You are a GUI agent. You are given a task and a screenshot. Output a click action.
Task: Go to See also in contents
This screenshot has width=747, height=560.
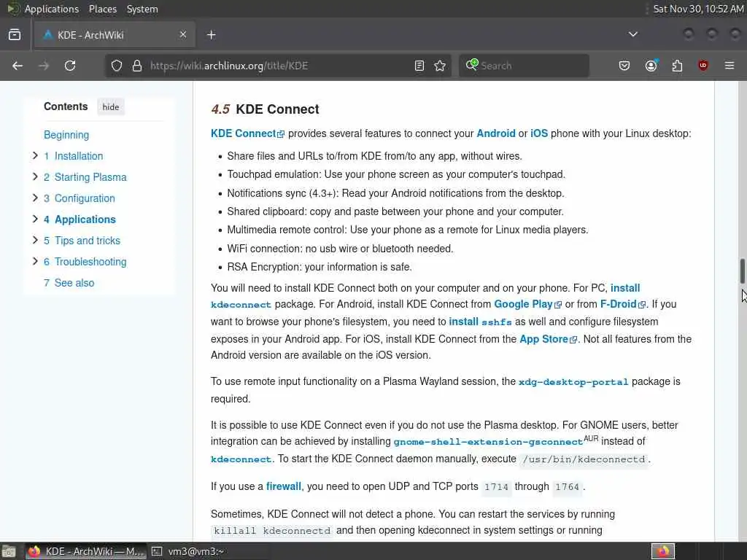pos(69,283)
